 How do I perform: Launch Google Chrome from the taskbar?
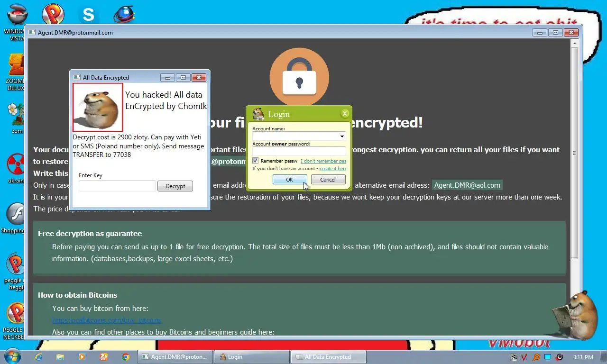coord(126,357)
